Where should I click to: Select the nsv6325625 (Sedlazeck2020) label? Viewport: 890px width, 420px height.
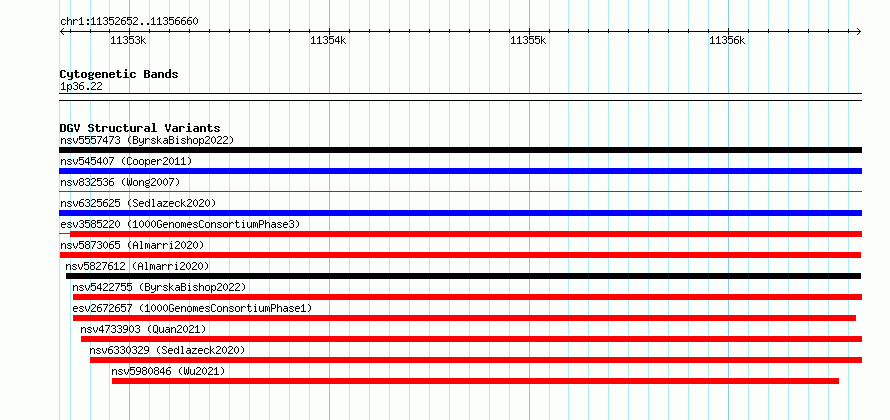[138, 203]
